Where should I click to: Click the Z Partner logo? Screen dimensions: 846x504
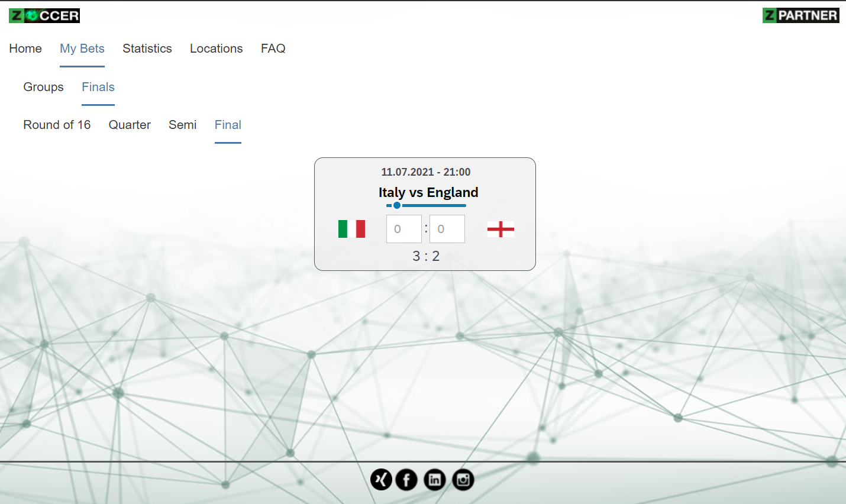800,15
